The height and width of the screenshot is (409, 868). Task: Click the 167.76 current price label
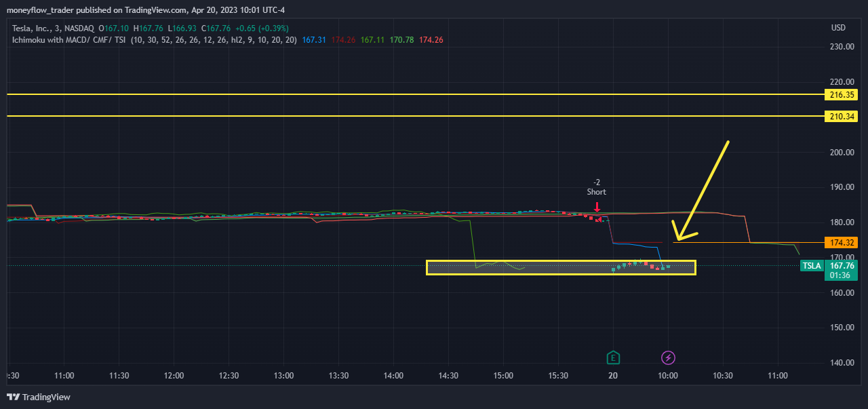841,266
